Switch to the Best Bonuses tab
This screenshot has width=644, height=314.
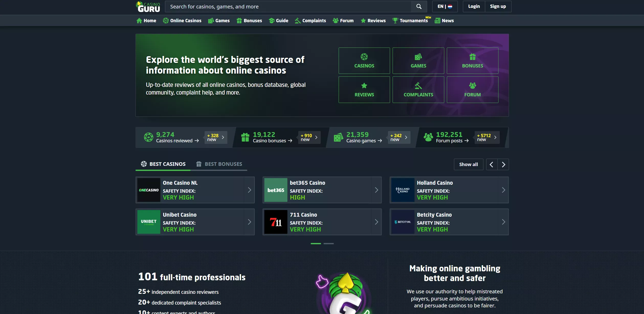(219, 164)
